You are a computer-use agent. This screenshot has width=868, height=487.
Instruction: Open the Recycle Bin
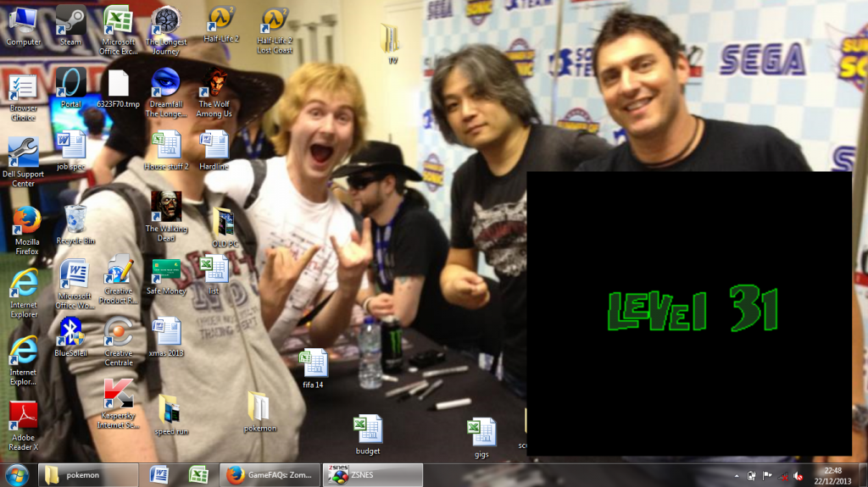pyautogui.click(x=75, y=219)
